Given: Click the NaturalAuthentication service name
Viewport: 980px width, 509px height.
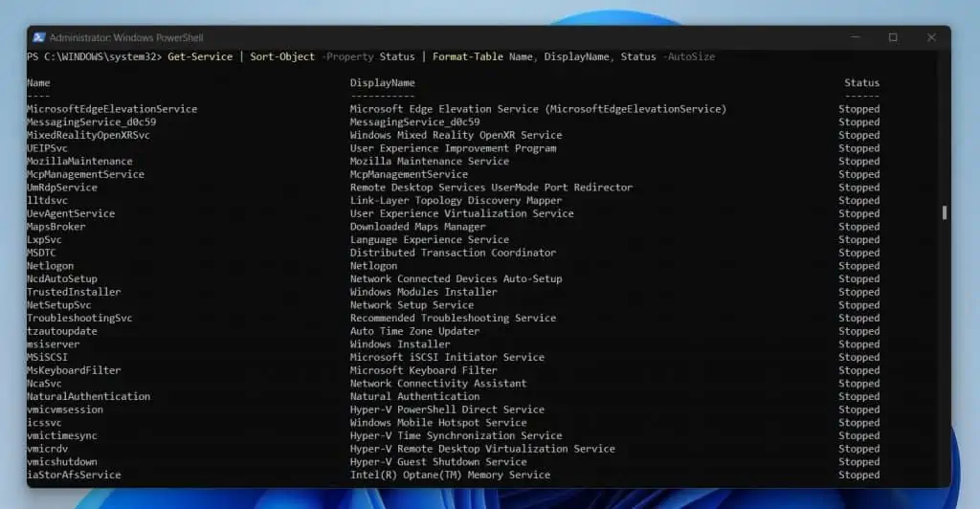Looking at the screenshot, I should (x=88, y=397).
